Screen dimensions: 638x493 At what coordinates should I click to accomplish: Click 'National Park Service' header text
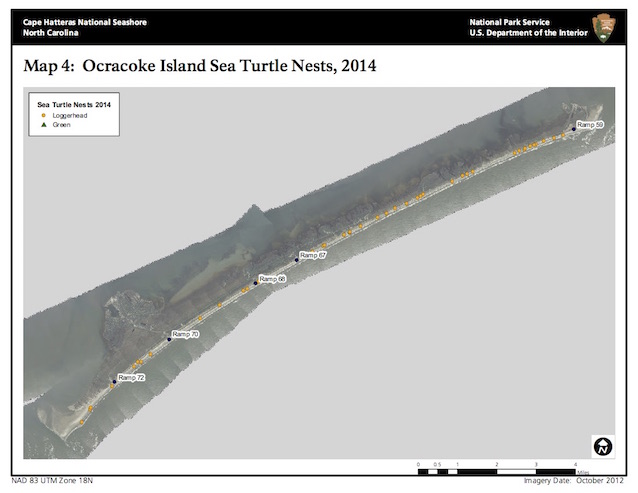tap(509, 22)
